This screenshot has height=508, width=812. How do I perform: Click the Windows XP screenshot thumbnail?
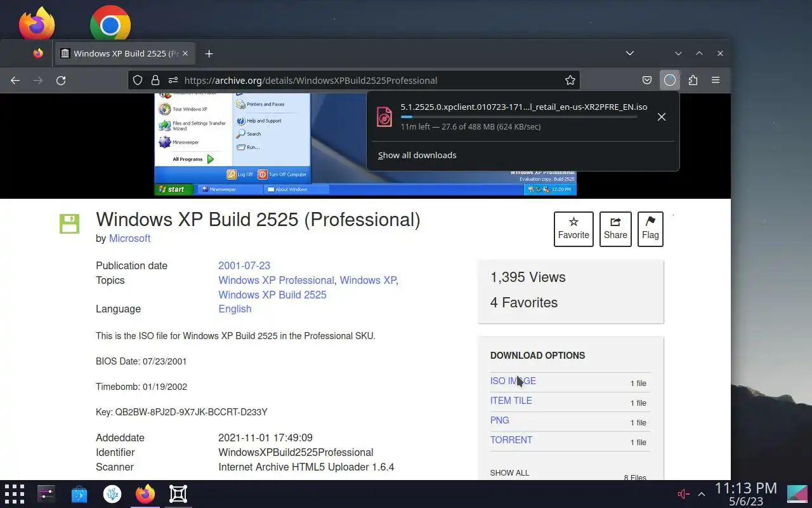(x=365, y=144)
